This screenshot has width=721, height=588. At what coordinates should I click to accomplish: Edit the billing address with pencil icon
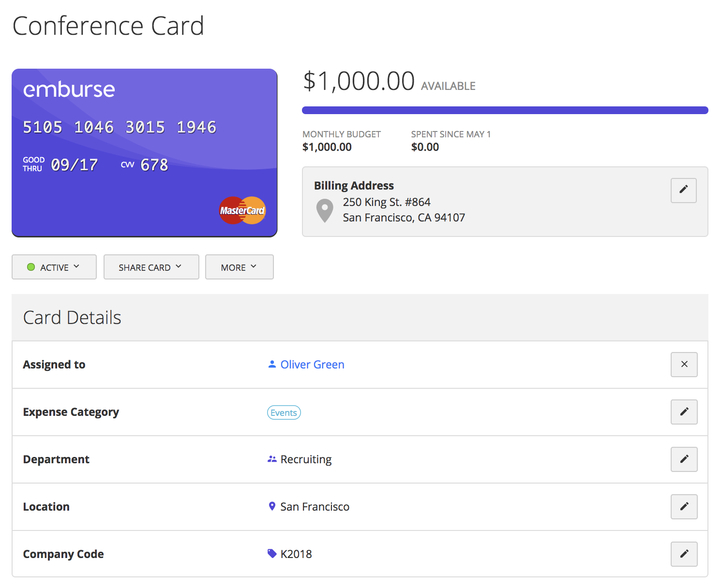[683, 190]
